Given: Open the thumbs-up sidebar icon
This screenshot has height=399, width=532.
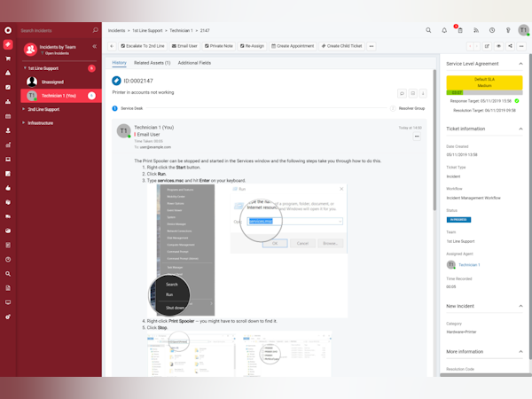Looking at the screenshot, I should click(x=8, y=188).
